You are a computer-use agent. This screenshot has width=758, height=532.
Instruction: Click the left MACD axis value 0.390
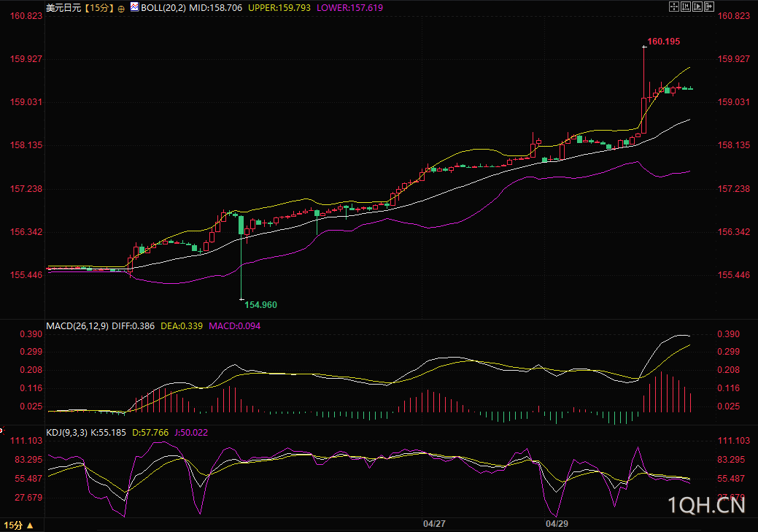31,334
